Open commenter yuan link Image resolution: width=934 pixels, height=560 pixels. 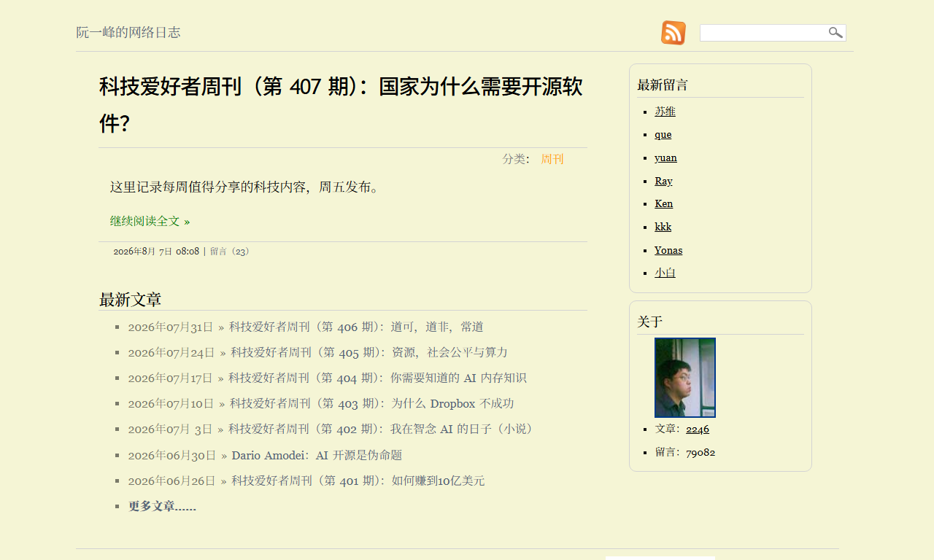(665, 157)
